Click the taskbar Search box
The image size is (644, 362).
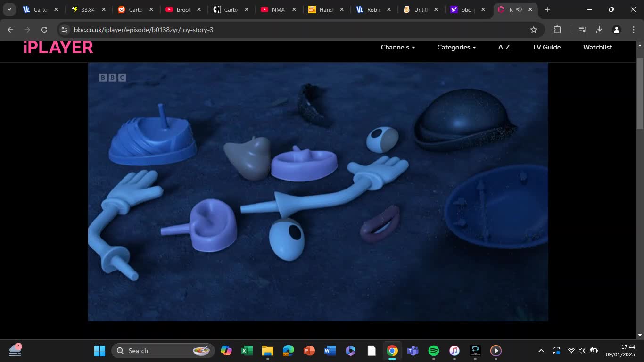pyautogui.click(x=163, y=351)
